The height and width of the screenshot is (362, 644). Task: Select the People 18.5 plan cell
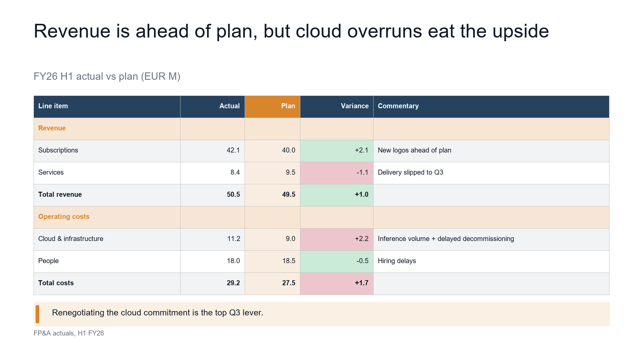273,261
